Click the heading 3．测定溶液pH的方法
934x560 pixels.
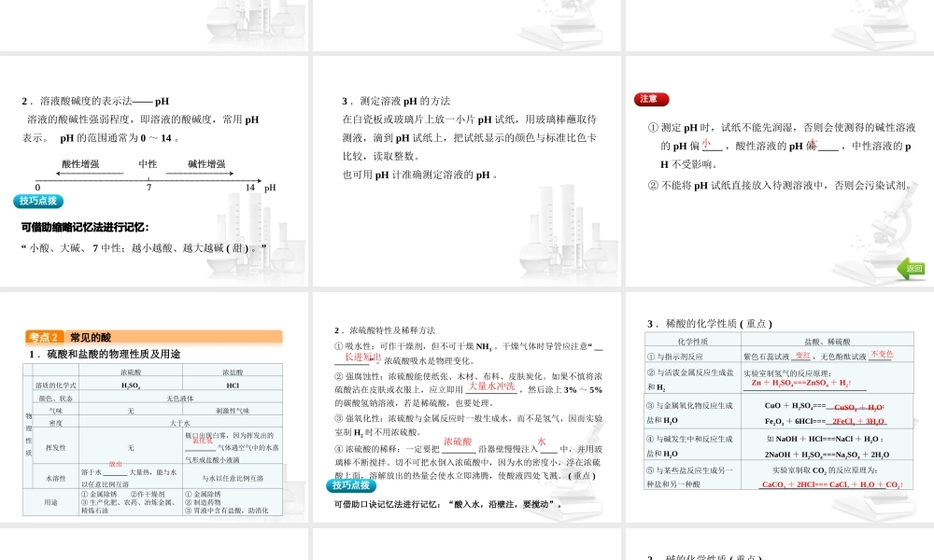pos(396,101)
